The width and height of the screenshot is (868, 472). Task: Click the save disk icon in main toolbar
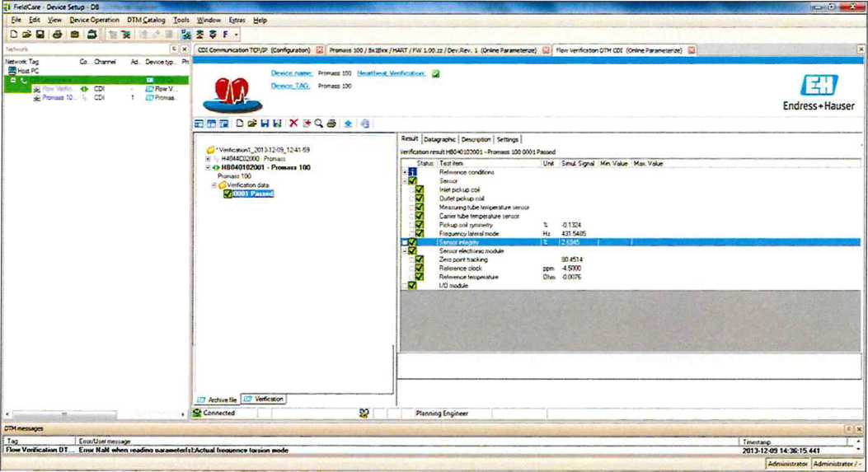[39, 35]
